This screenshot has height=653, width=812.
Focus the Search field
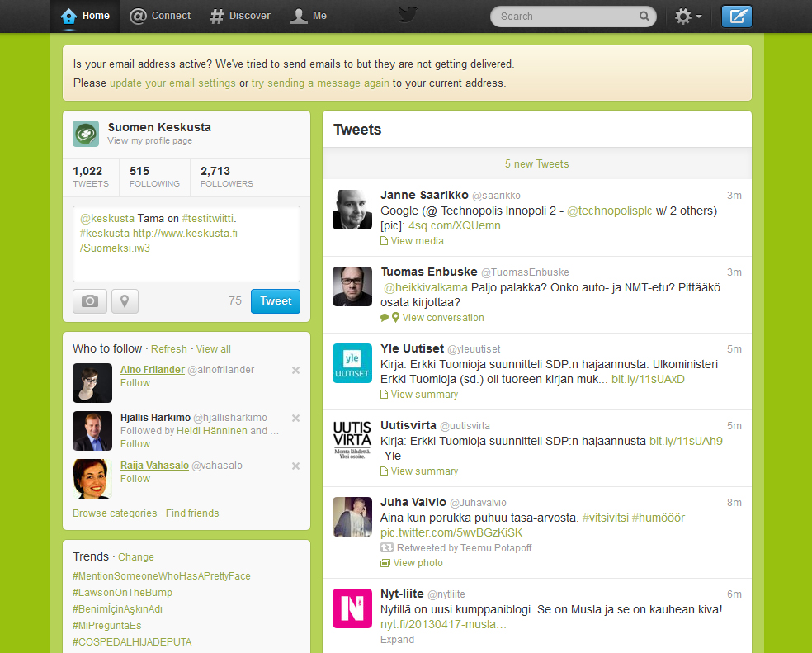click(x=574, y=17)
